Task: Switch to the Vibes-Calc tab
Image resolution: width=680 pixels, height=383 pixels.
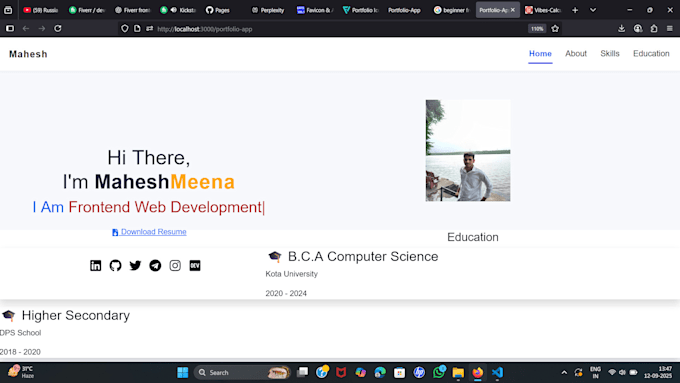Action: (x=543, y=10)
